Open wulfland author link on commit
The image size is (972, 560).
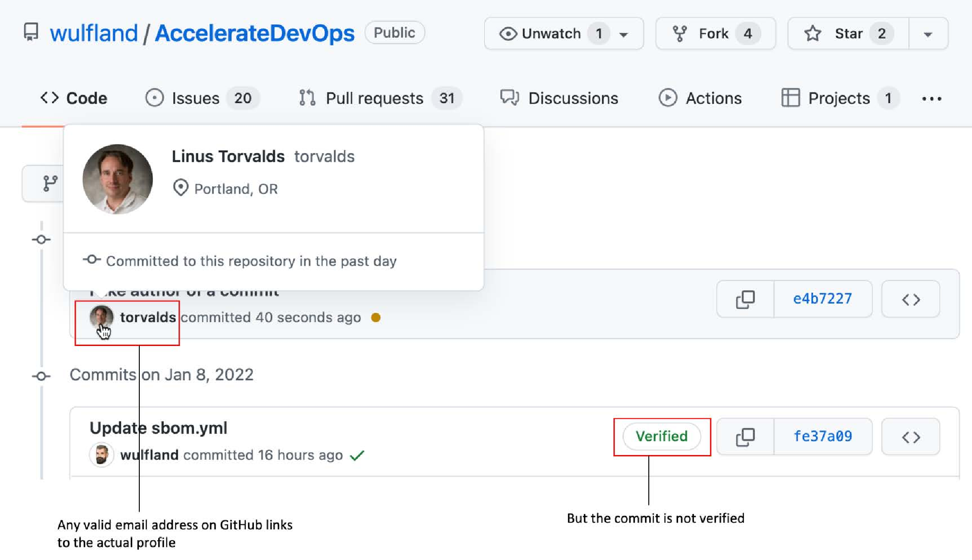click(x=149, y=455)
